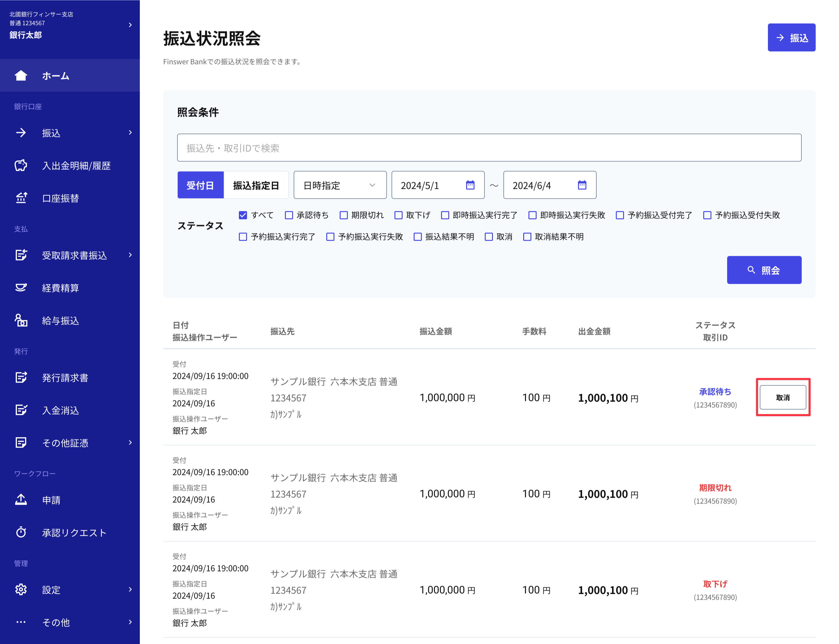Focus the 振込先・取引ID search field
The height and width of the screenshot is (644, 839).
tap(489, 148)
